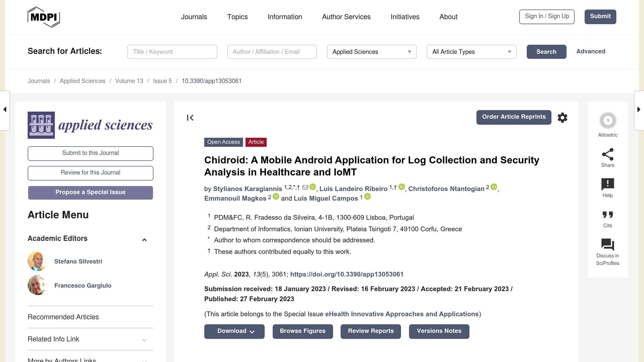
Task: Expand the Download button menu
Action: point(234,331)
